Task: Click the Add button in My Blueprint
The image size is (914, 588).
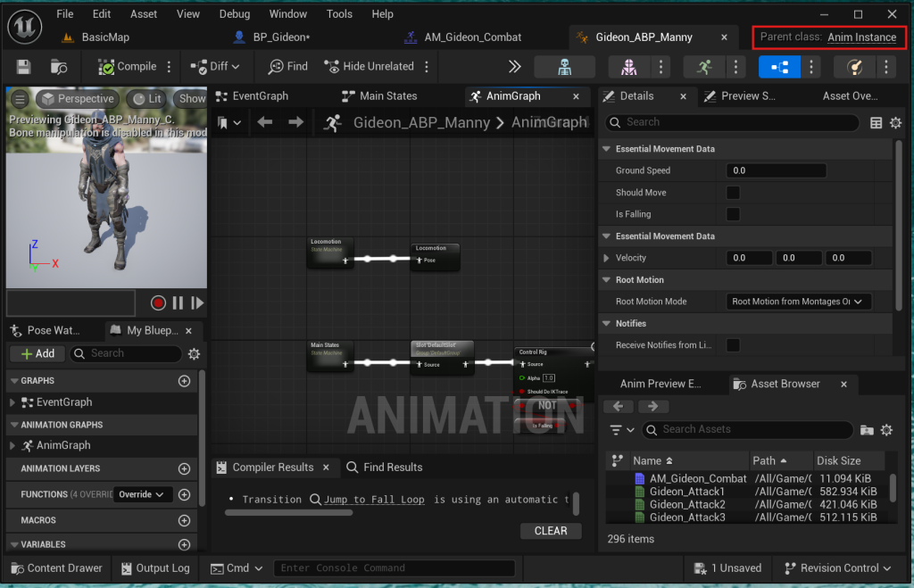Action: (37, 353)
